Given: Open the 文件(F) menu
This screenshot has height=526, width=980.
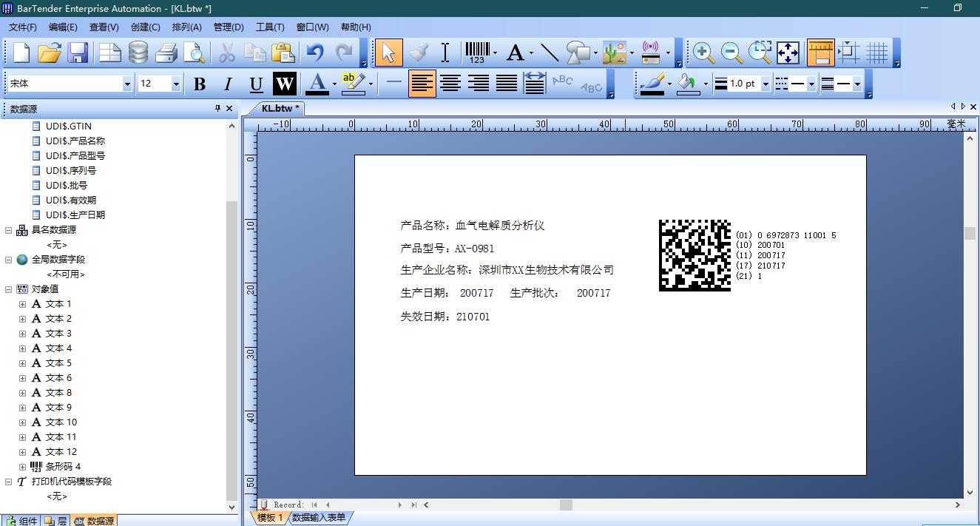Looking at the screenshot, I should 23,27.
